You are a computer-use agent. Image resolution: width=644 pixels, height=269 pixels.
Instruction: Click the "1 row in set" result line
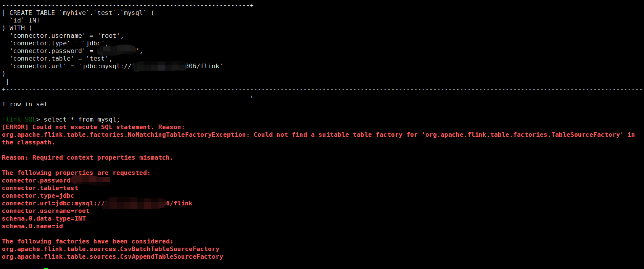point(25,104)
